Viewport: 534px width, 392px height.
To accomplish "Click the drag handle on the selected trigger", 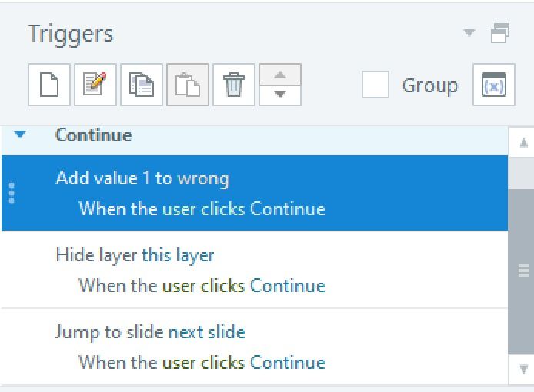I will 11,192.
